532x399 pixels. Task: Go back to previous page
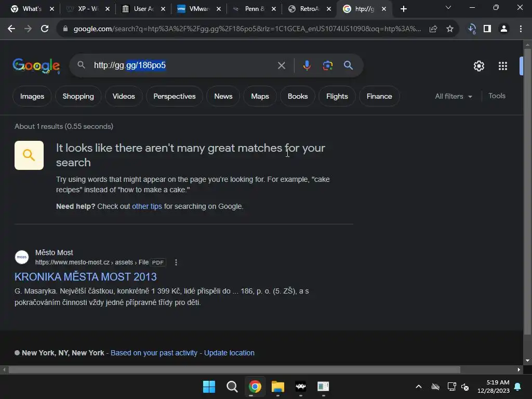(x=11, y=29)
